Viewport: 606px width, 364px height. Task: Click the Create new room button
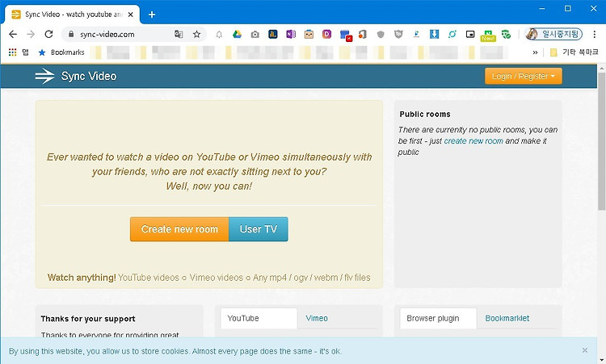[x=179, y=229]
